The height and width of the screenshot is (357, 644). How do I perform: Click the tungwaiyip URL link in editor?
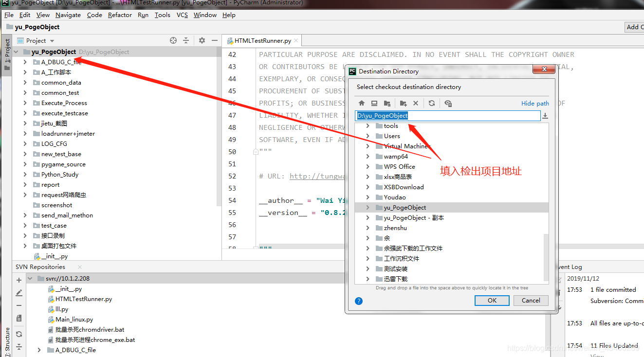click(x=317, y=176)
